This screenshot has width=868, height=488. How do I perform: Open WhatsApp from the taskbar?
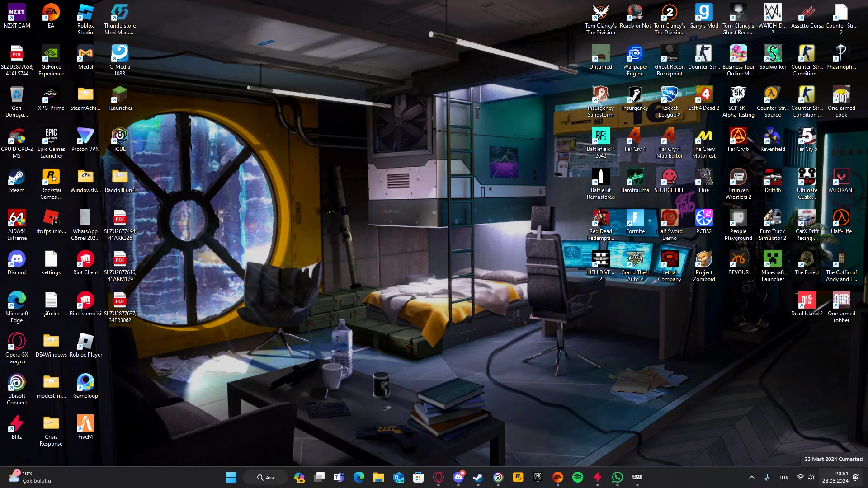(x=618, y=477)
